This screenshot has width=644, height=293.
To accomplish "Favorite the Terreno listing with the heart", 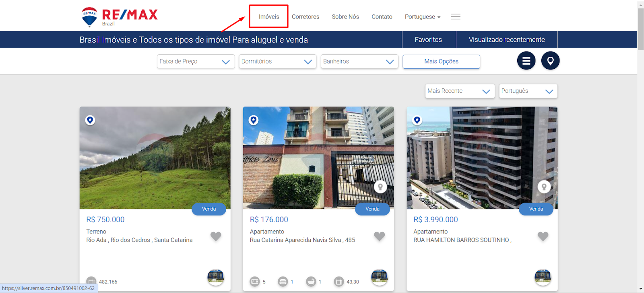I will 216,236.
